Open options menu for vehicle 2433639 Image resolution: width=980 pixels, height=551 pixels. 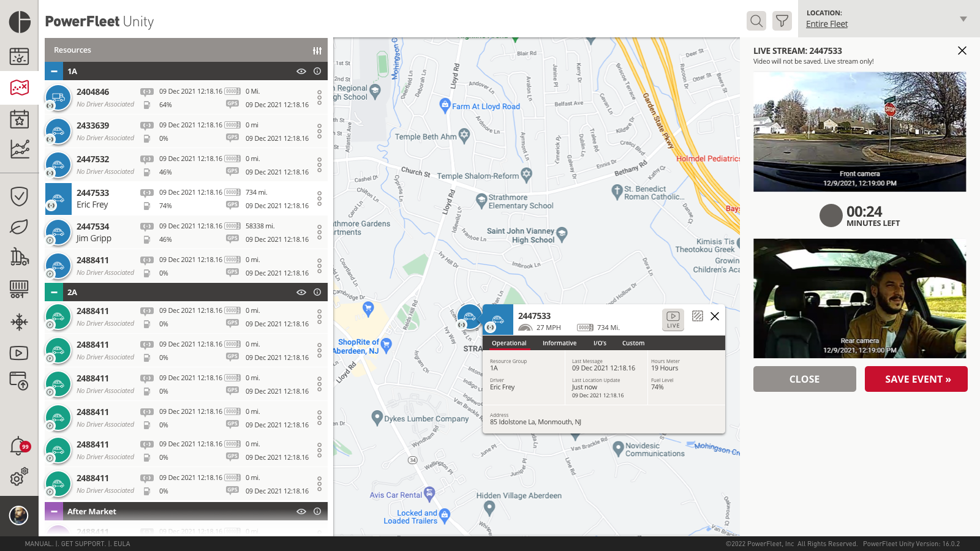(319, 131)
